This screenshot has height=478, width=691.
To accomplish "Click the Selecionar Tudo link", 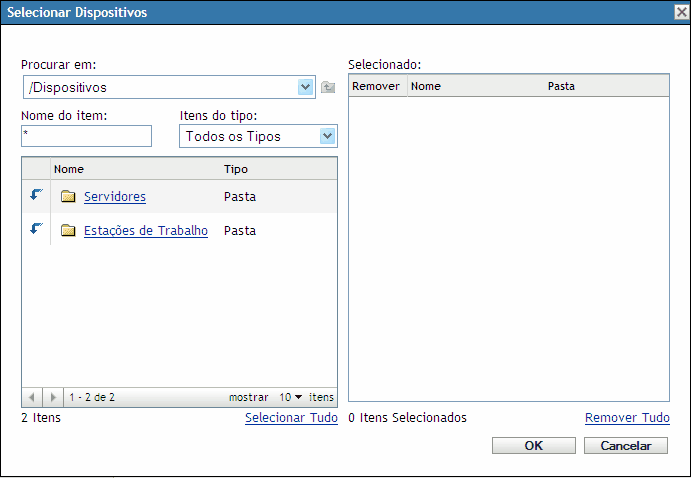I will 291,418.
